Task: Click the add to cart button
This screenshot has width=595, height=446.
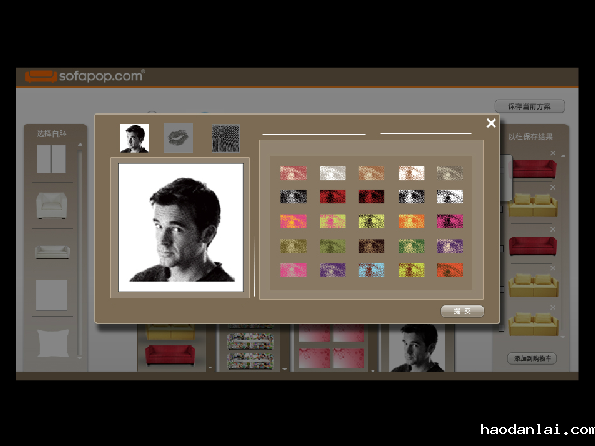Action: [x=532, y=358]
